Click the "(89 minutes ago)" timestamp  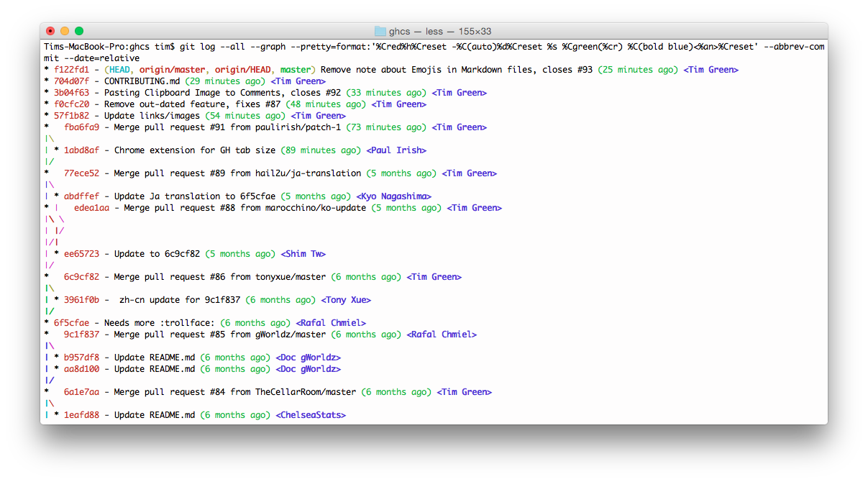(321, 150)
